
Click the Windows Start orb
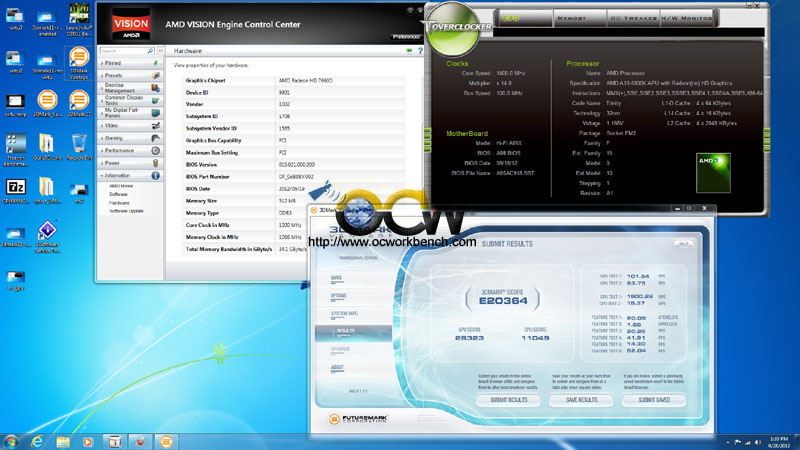click(x=11, y=441)
